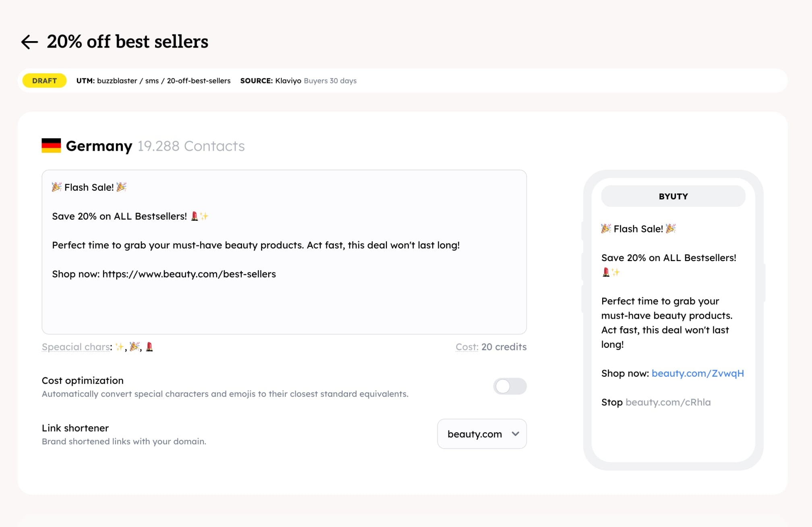Open the beauty.com/ZvwqH shortened link
Image resolution: width=812 pixels, height=527 pixels.
tap(698, 373)
